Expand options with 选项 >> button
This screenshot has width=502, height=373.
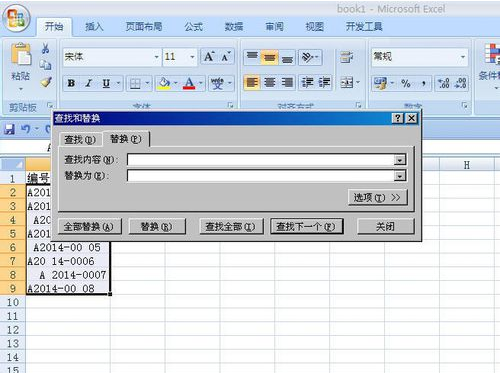[x=377, y=198]
